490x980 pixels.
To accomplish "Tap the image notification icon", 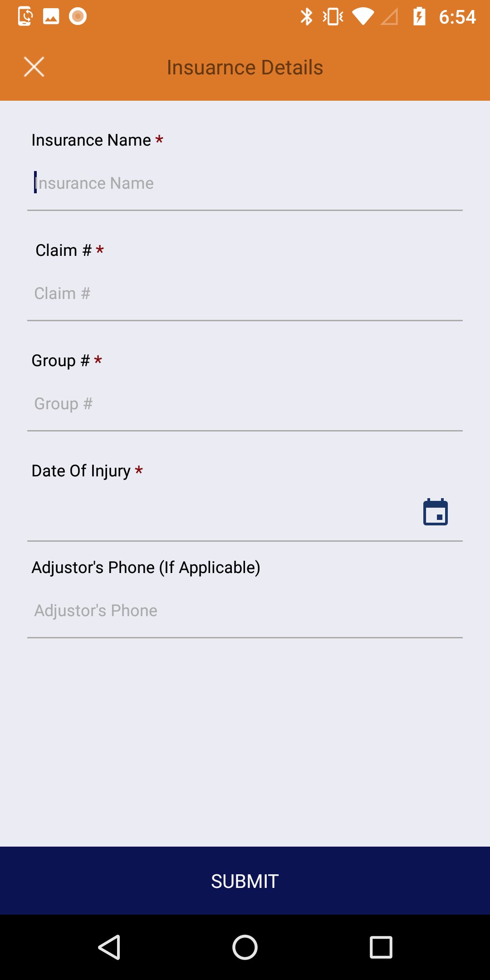I will point(51,16).
